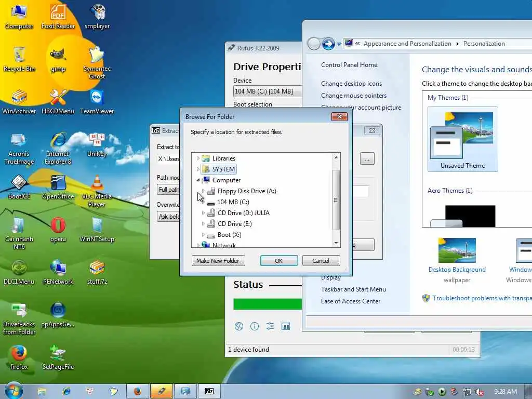Click the system clock showing 9:28 AM
532x399 pixels.
pyautogui.click(x=505, y=392)
